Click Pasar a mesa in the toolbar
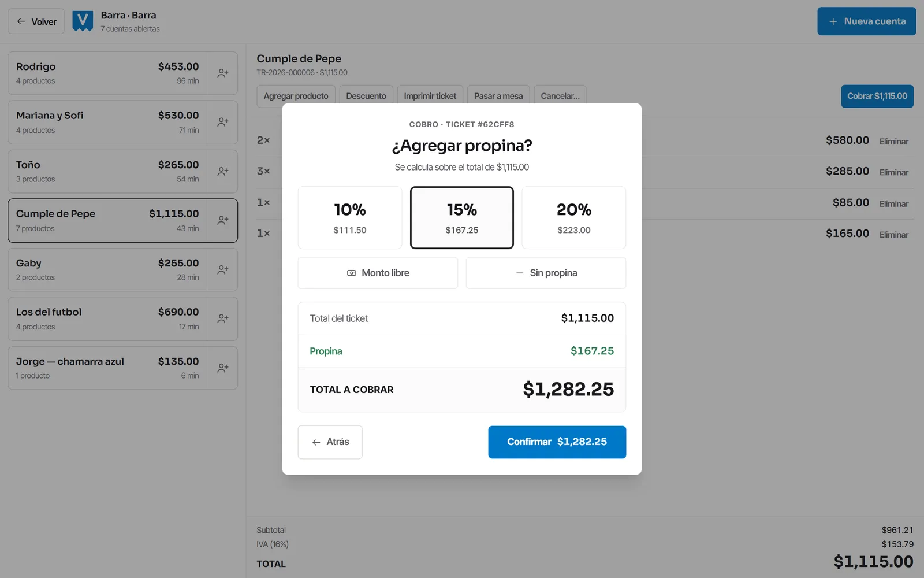 tap(498, 96)
